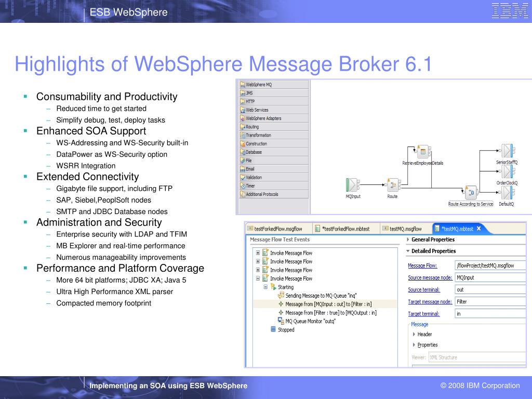The height and width of the screenshot is (399, 532).
Task: Open the Construction palette drawer
Action: (x=274, y=143)
